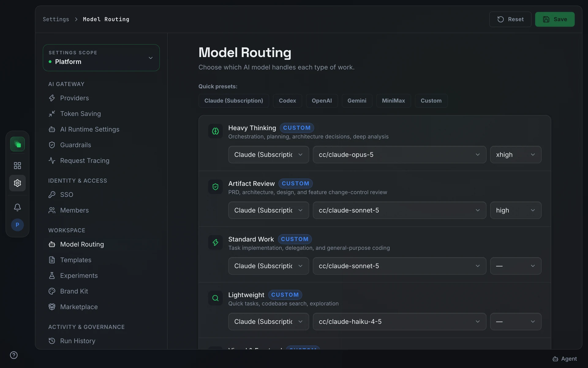Screen dimensions: 588x368
Task: Click the Brand Kit palette icon
Action: 52,291
